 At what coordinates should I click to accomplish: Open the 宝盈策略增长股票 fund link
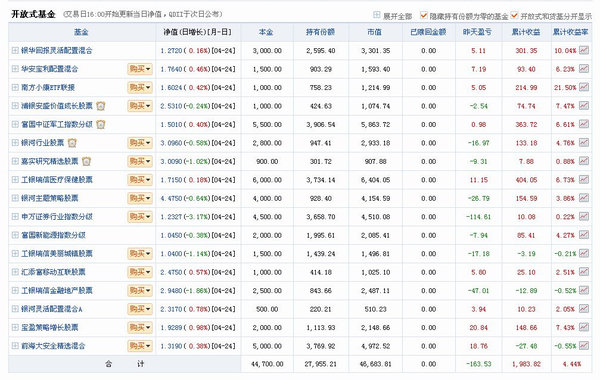point(49,328)
